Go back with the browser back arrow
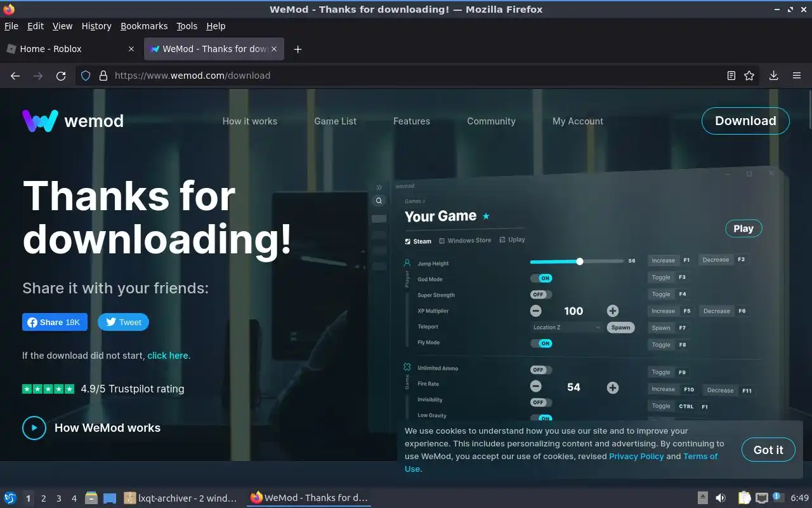812x508 pixels. pyautogui.click(x=15, y=76)
